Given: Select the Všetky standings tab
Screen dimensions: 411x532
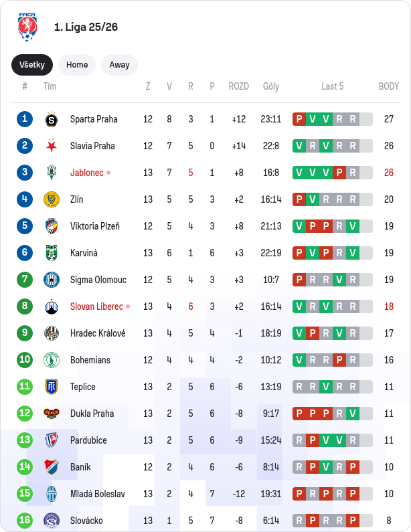Looking at the screenshot, I should (x=32, y=65).
